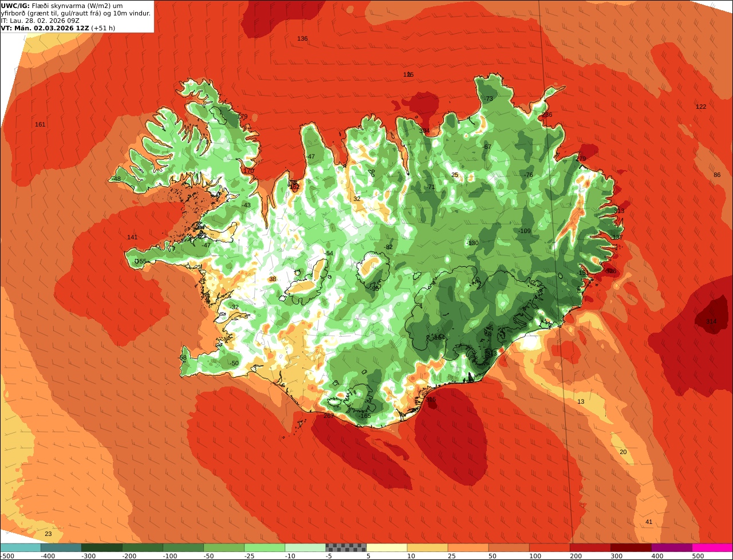This screenshot has height=560, width=733.
Task: Click the legend swatch between -400 and -300
Action: point(61,547)
